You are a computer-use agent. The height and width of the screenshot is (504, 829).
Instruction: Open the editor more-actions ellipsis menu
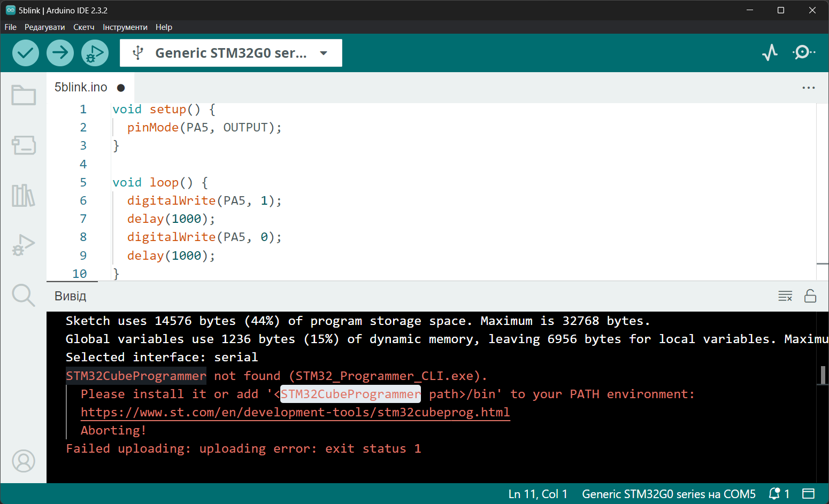[x=809, y=88]
